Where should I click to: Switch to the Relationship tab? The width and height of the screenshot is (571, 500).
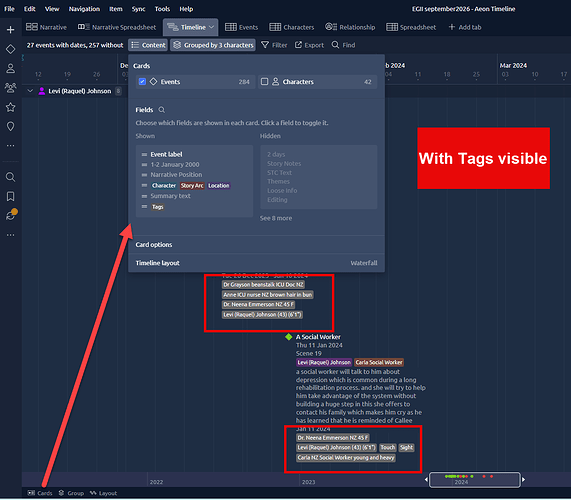click(x=350, y=27)
